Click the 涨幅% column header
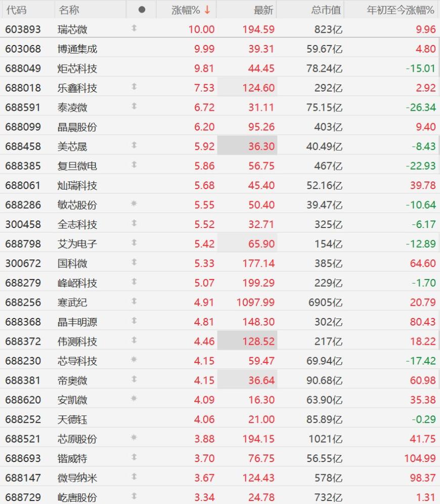 pyautogui.click(x=186, y=10)
